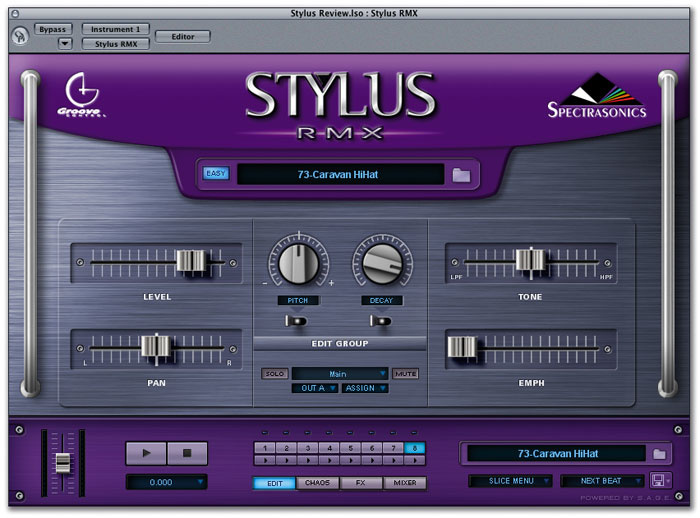Click the top 73-Caravan HiHat patch name display
The height and width of the screenshot is (518, 700).
(x=340, y=175)
